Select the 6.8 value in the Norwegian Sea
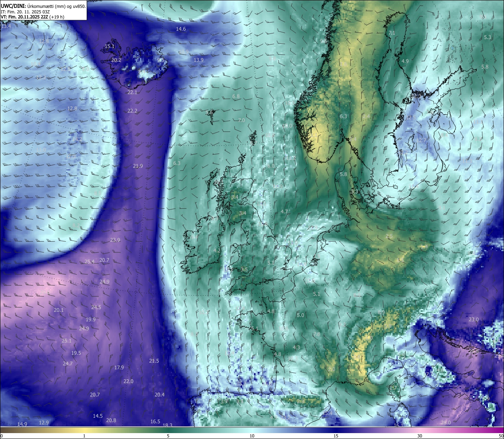This screenshot has width=504, height=439. click(x=236, y=96)
